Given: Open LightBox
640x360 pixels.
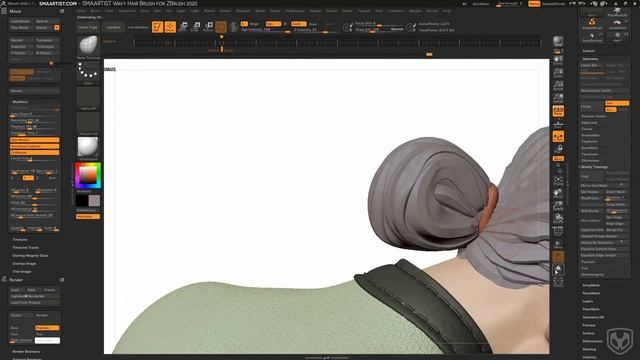Looking at the screenshot, I should 113,27.
